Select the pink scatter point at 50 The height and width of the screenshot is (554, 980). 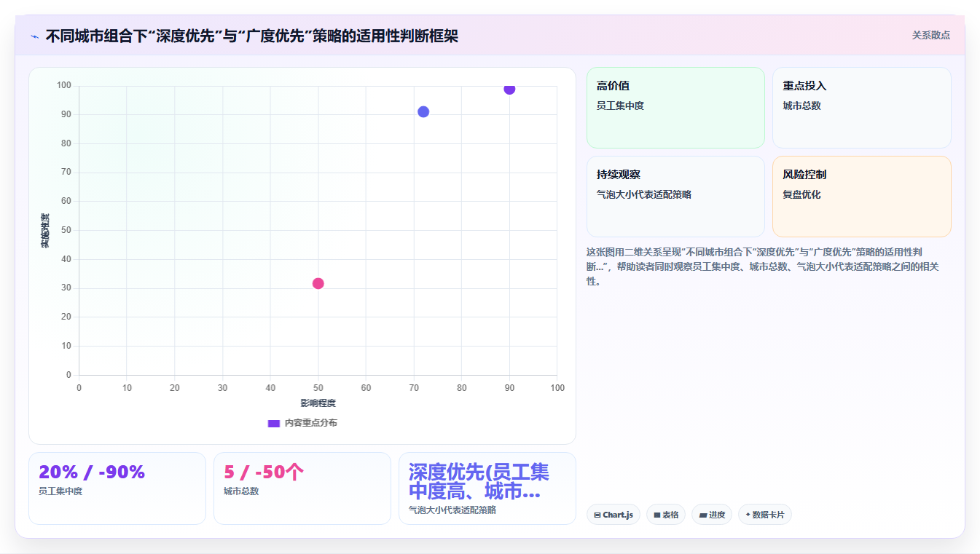point(318,283)
